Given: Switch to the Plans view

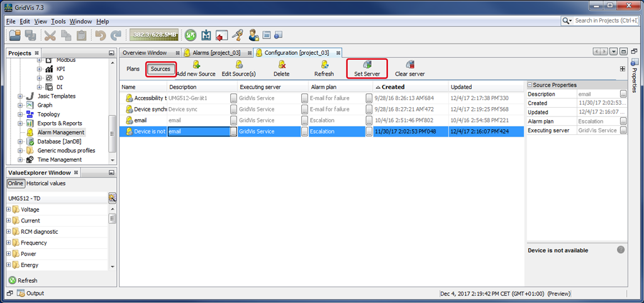Looking at the screenshot, I should pyautogui.click(x=133, y=69).
